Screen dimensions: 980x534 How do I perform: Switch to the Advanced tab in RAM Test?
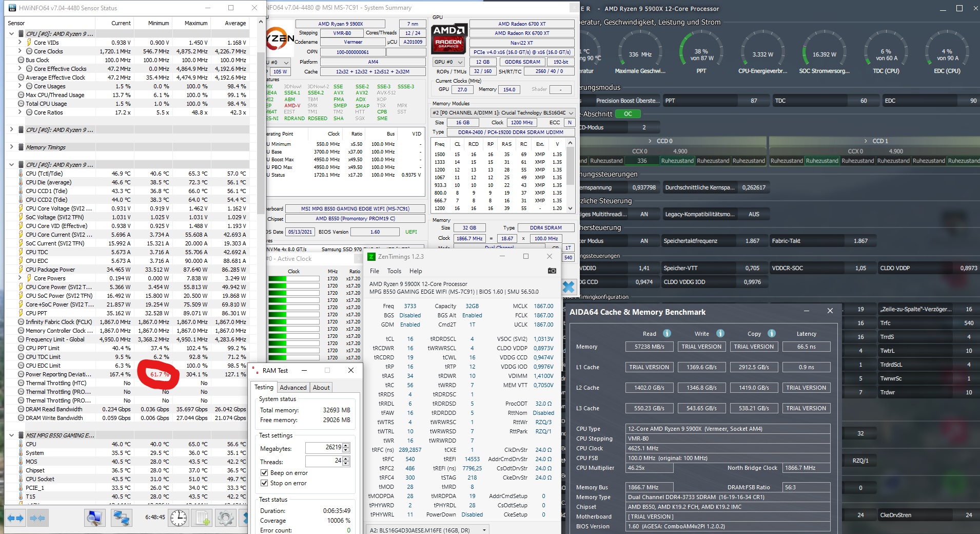tap(294, 387)
